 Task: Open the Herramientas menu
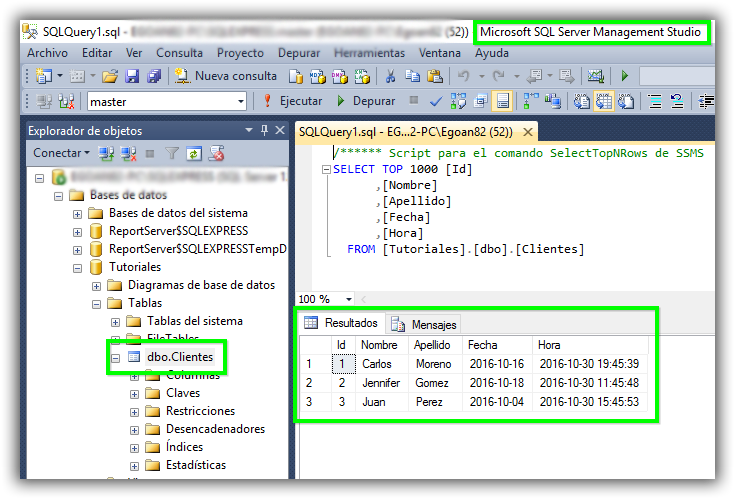coord(369,53)
